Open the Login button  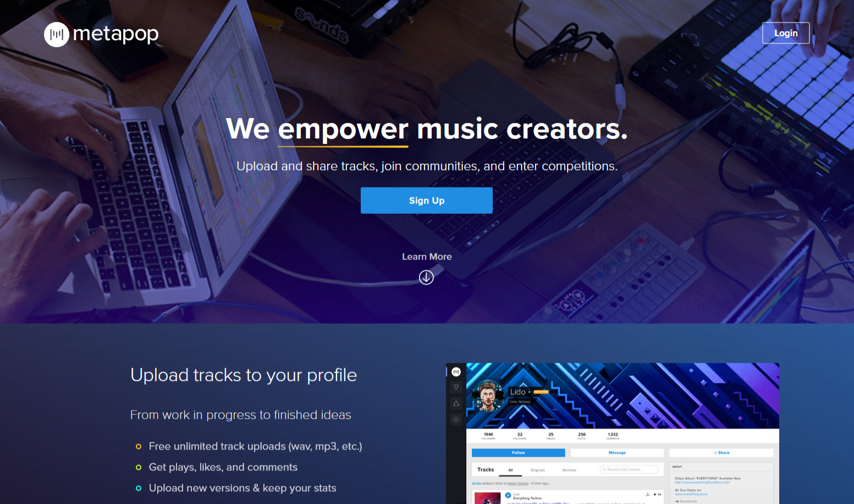click(786, 33)
